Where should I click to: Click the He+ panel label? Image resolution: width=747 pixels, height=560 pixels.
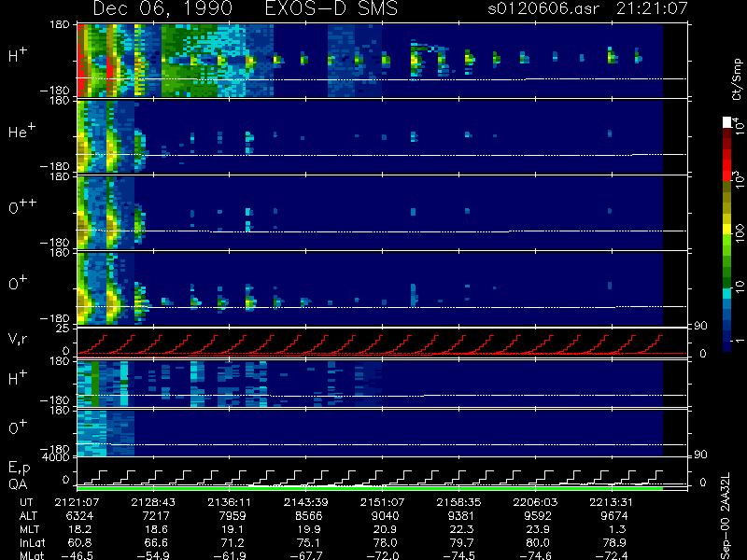coord(21,132)
